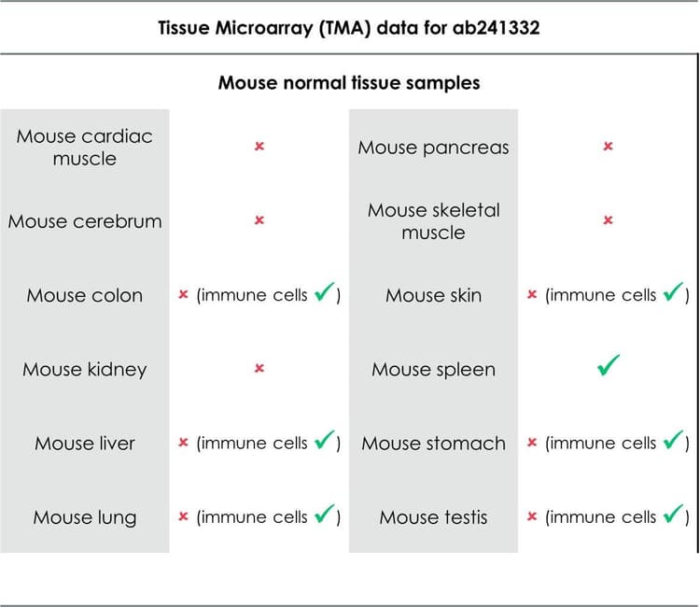
Task: Click the Mouse normal tissue samples heading
Action: pyautogui.click(x=349, y=82)
